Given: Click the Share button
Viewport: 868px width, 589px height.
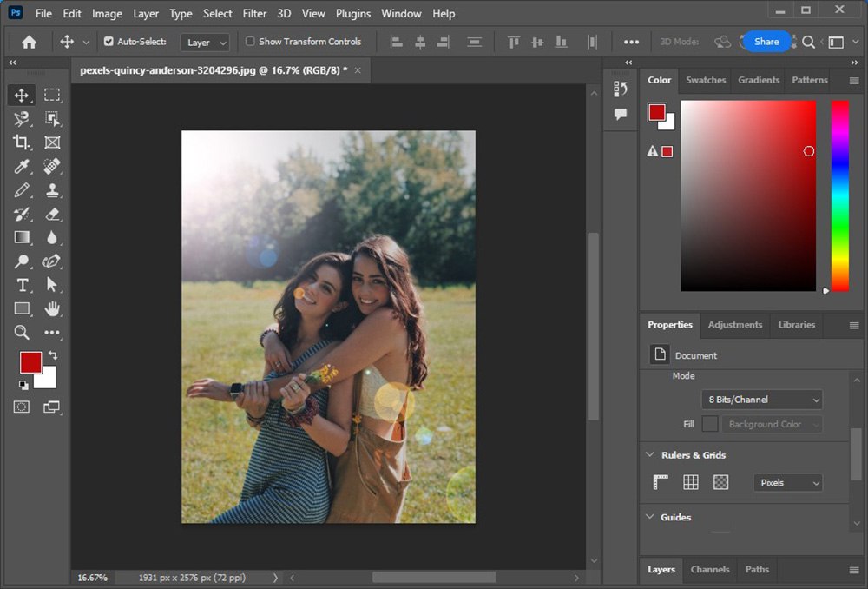Looking at the screenshot, I should click(x=766, y=41).
